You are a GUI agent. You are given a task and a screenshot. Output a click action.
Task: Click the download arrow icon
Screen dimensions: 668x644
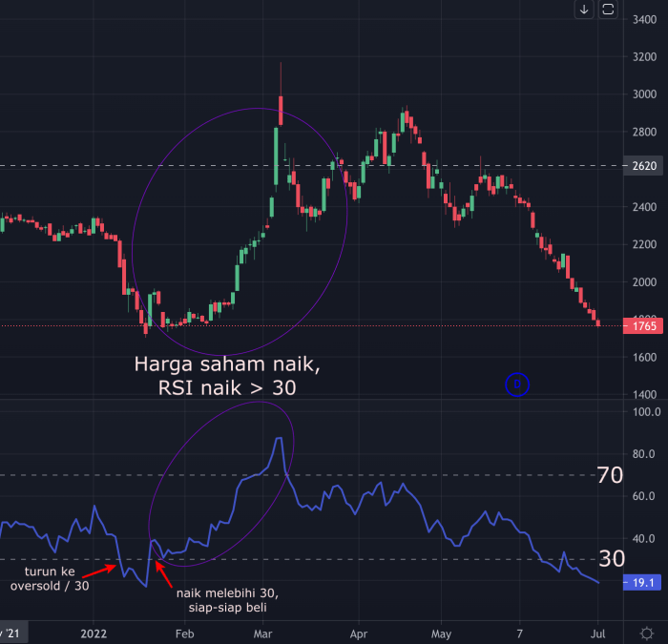(x=584, y=10)
